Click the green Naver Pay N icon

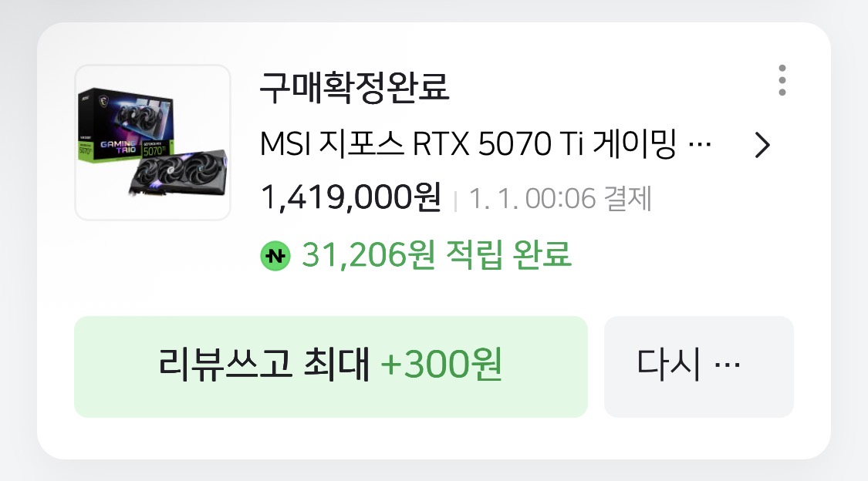(x=275, y=256)
